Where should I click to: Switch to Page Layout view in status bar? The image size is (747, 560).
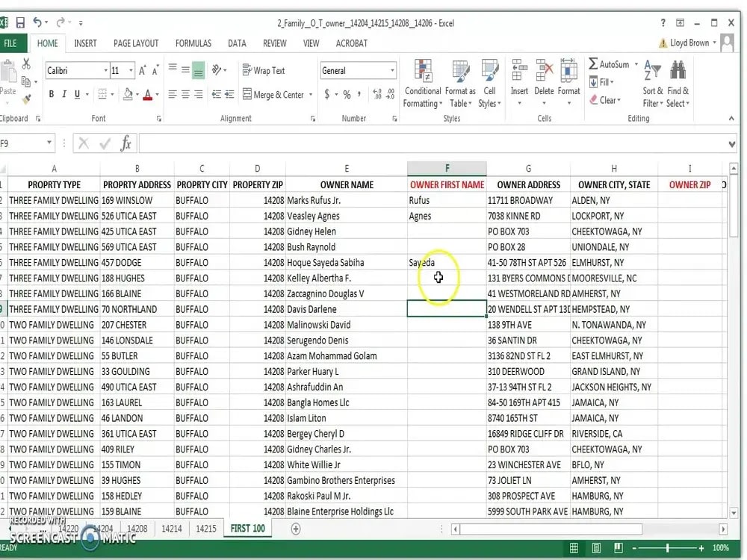[x=596, y=548]
